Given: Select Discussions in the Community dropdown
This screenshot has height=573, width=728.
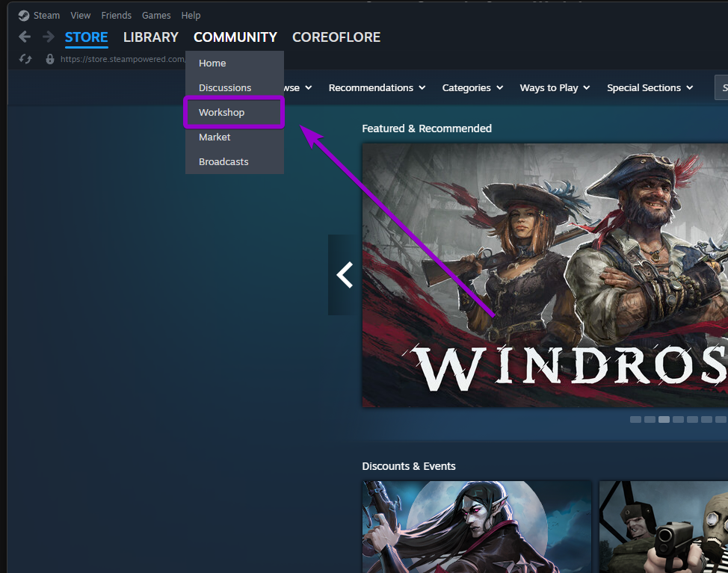Looking at the screenshot, I should [235, 87].
